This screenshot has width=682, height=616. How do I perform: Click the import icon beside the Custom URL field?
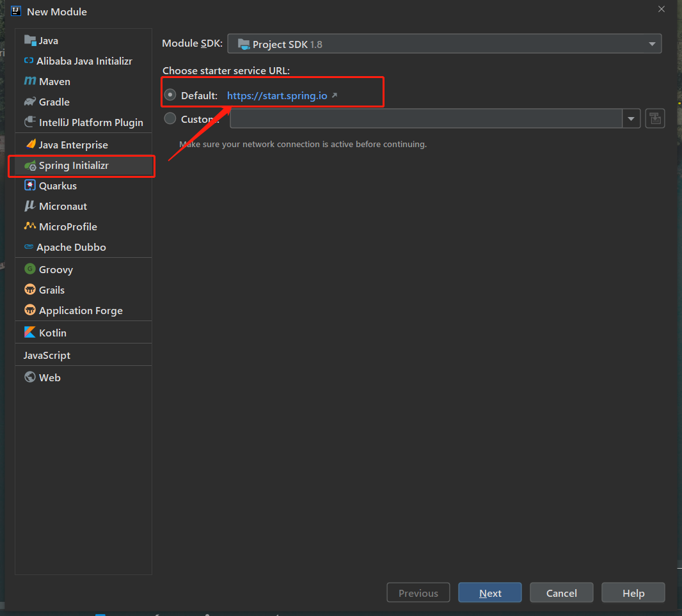[655, 118]
